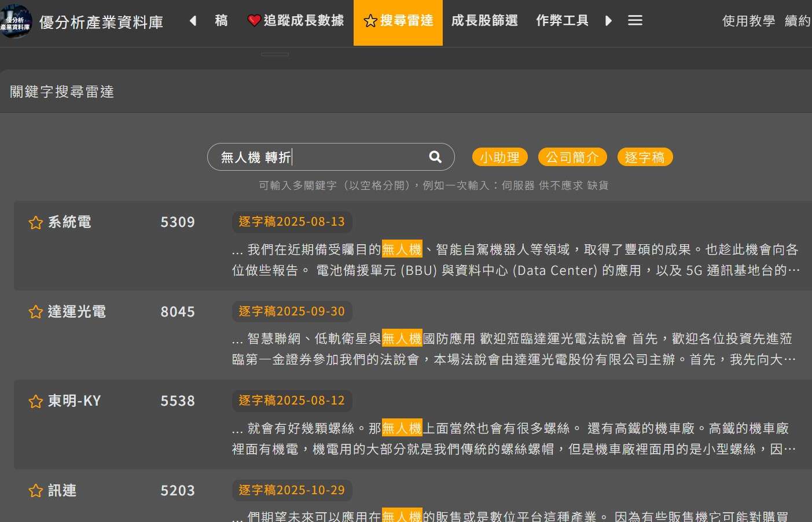Click the star icon inside 搜尋雷達 tab
Screen dimensions: 812x522
(370, 20)
